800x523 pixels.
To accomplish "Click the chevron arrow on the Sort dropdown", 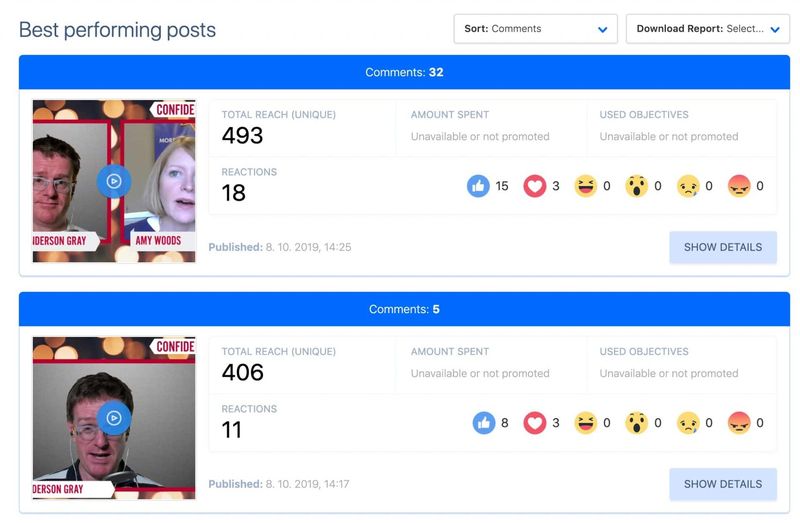I will coord(603,30).
